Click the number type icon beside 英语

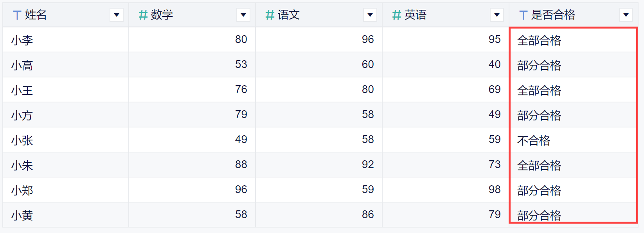pyautogui.click(x=397, y=15)
